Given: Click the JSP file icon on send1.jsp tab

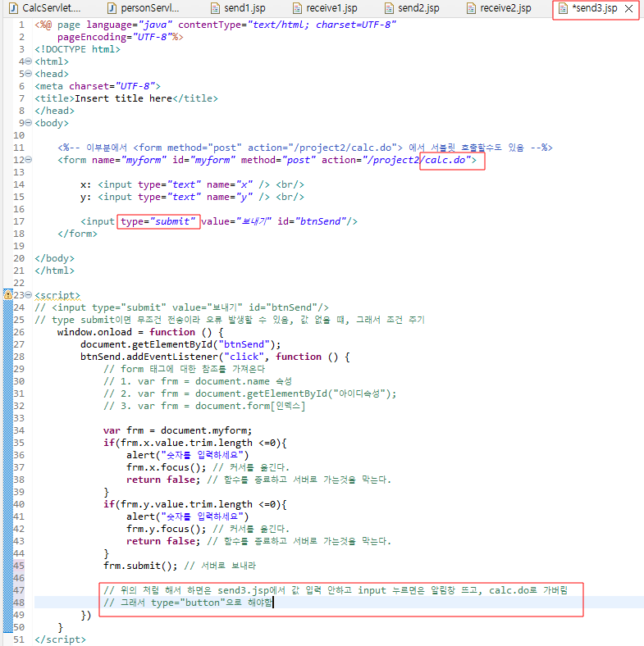Looking at the screenshot, I should click(x=215, y=8).
